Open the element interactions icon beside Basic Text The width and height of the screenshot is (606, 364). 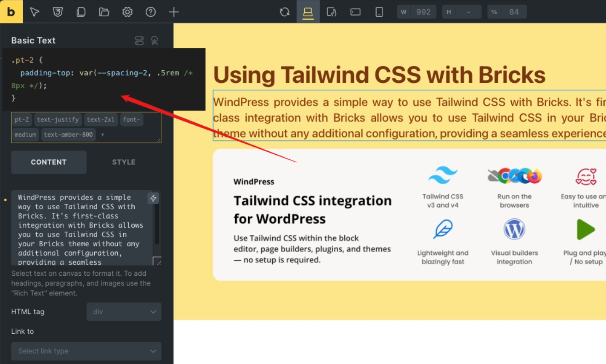pos(154,40)
